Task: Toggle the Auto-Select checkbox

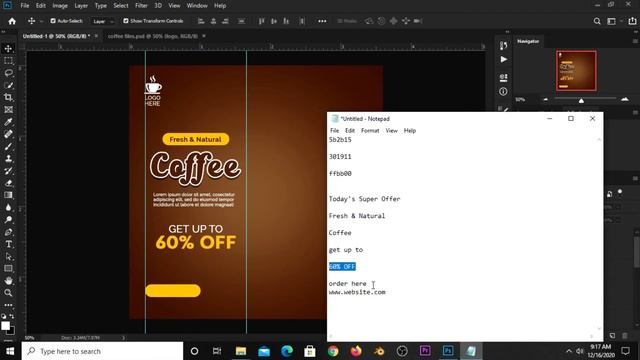Action: coord(53,21)
